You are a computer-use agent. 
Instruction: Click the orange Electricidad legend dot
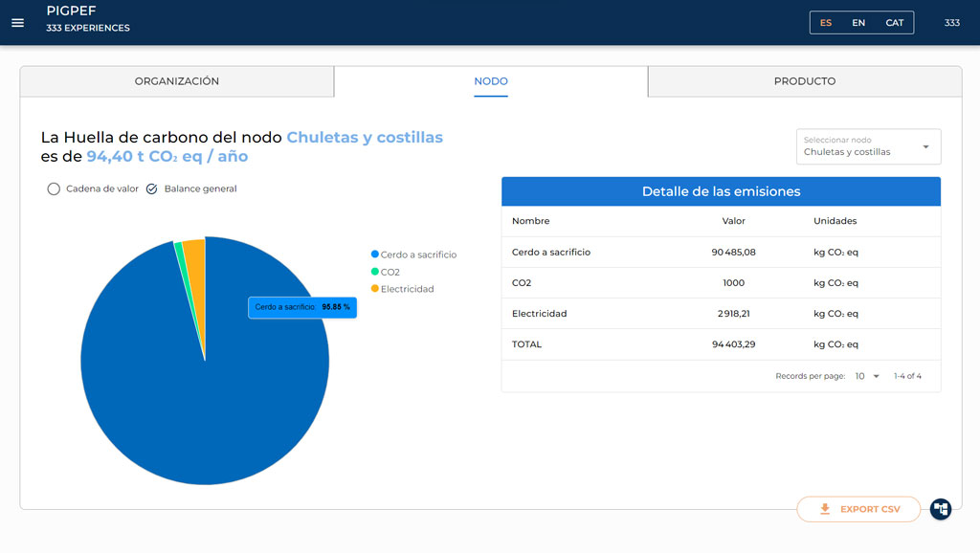tap(375, 289)
